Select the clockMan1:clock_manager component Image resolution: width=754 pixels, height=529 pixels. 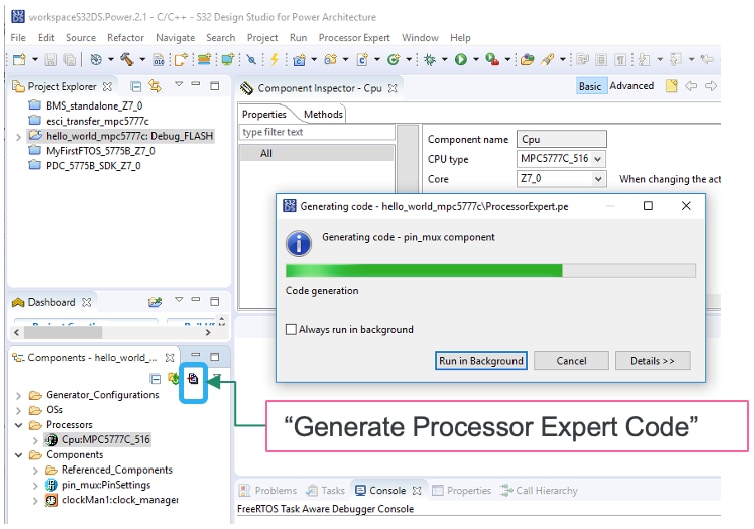pos(110,500)
